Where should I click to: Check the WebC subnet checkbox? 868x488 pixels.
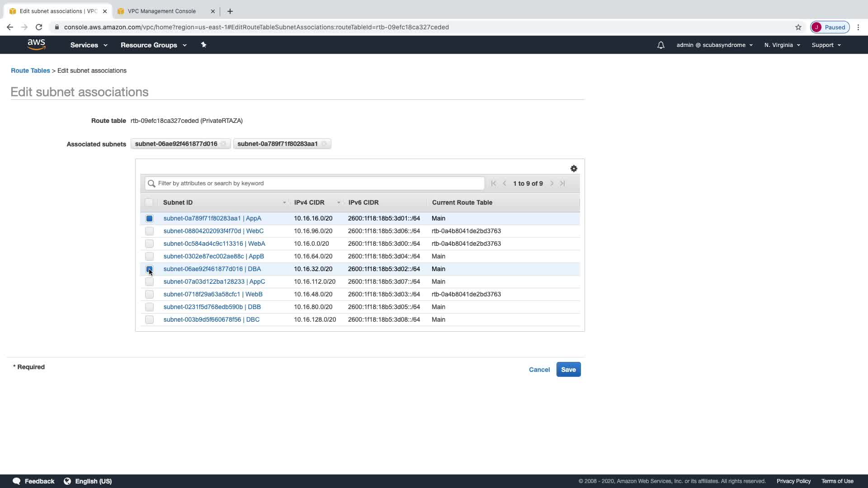149,231
